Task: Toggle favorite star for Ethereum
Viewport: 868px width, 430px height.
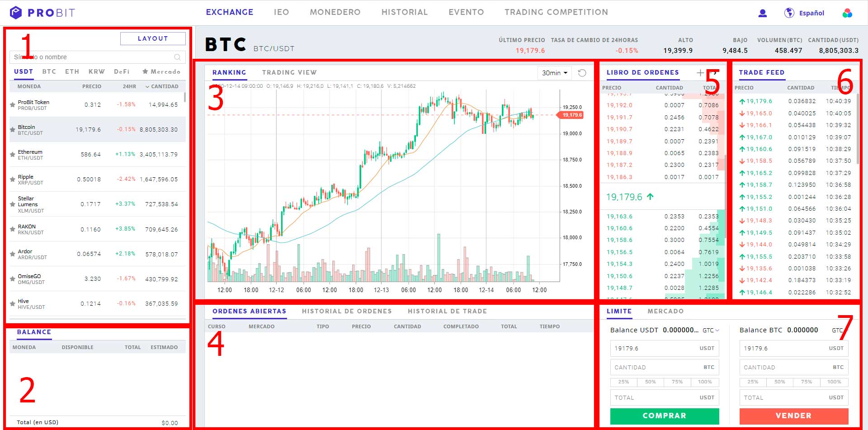Action: (x=13, y=155)
